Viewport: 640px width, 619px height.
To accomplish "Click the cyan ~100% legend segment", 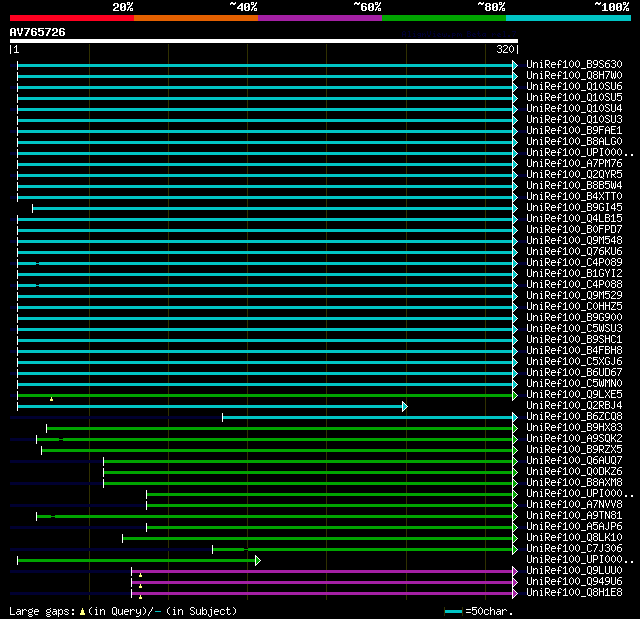I will pos(567,18).
